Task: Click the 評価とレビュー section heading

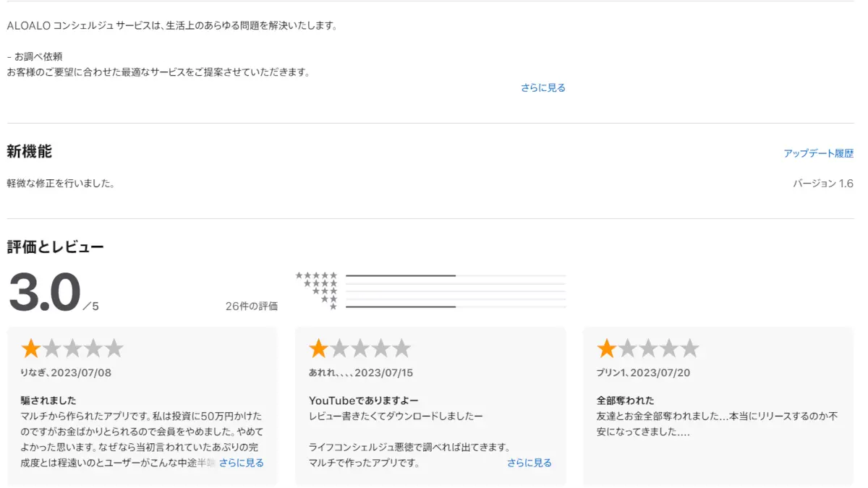Action: 56,247
